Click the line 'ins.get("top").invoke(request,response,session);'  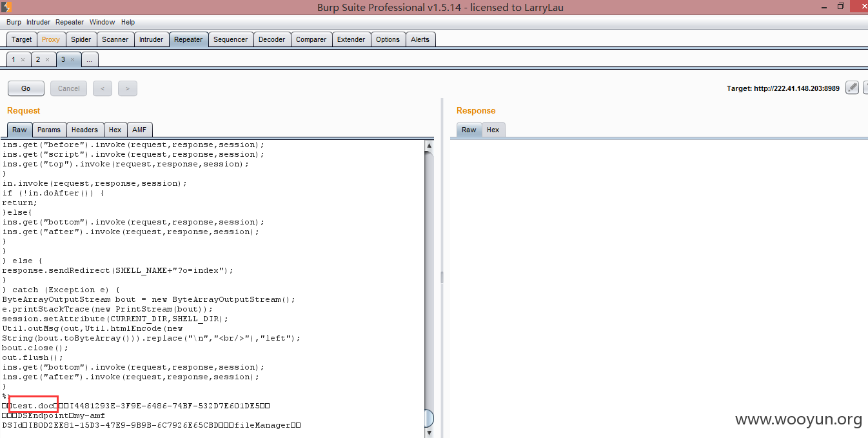pyautogui.click(x=125, y=164)
